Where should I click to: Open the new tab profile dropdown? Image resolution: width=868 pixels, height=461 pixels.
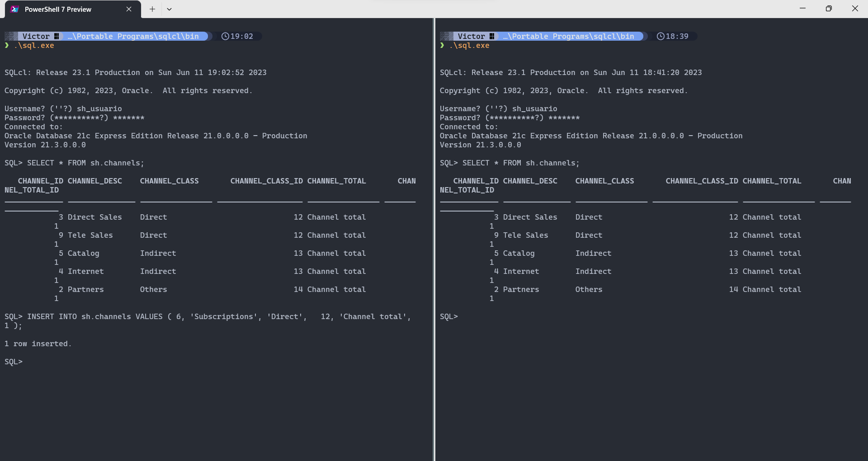[x=169, y=9]
